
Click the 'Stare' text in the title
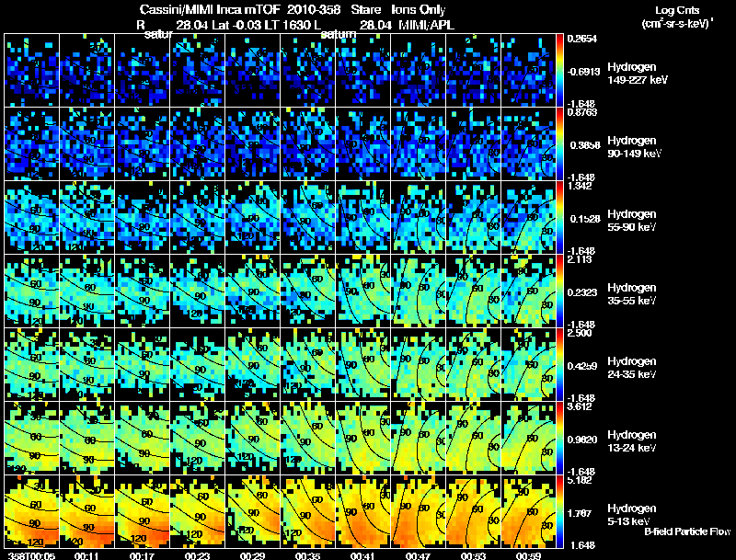[365, 9]
